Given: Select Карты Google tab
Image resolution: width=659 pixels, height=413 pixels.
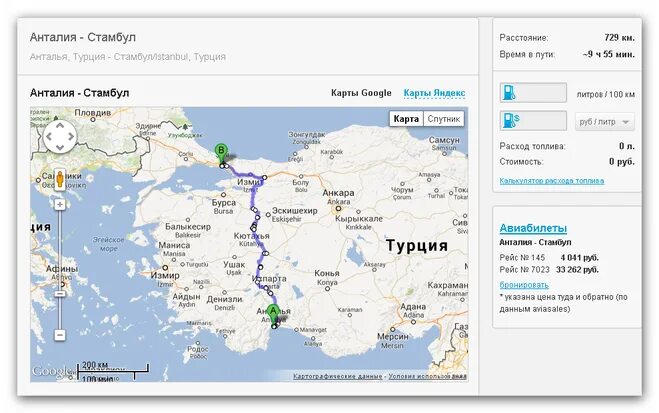Looking at the screenshot, I should click(x=361, y=93).
